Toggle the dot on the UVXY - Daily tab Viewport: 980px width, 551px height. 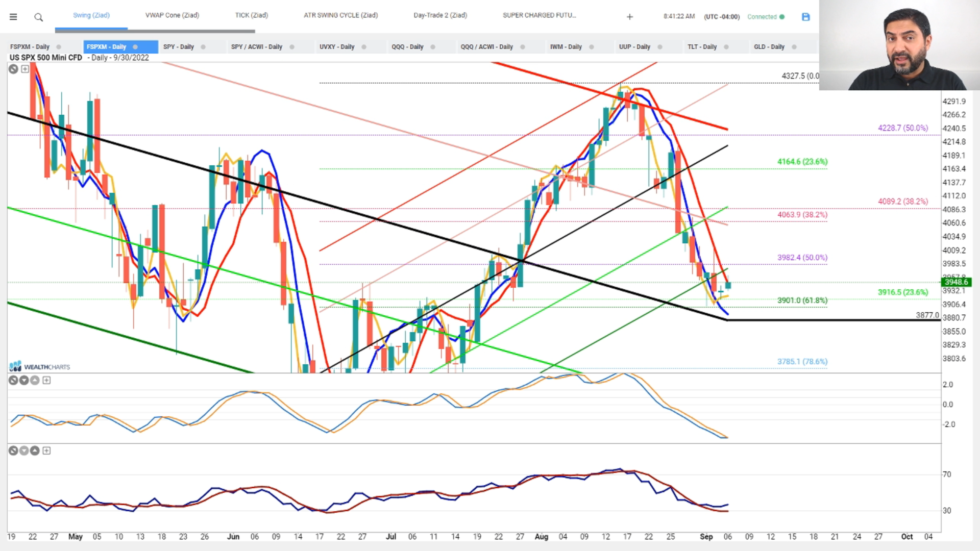[x=364, y=47]
